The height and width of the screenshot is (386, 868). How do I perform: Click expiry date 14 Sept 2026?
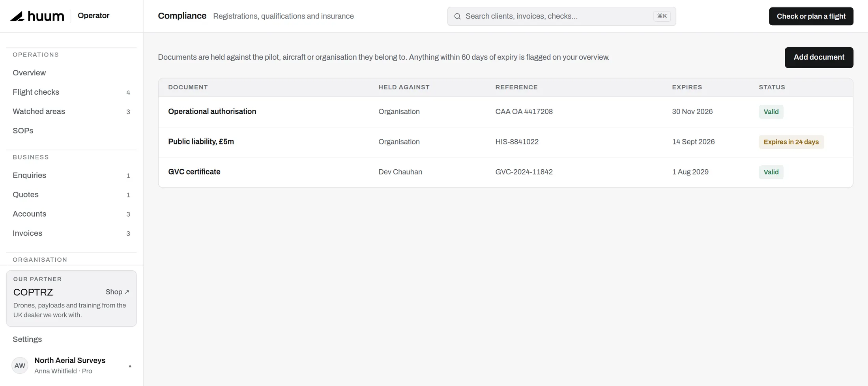click(x=693, y=142)
